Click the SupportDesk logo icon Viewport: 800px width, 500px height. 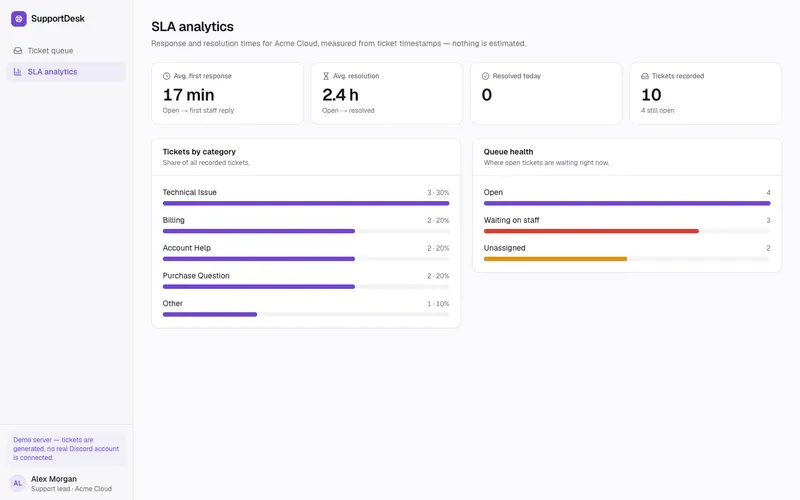(x=19, y=19)
